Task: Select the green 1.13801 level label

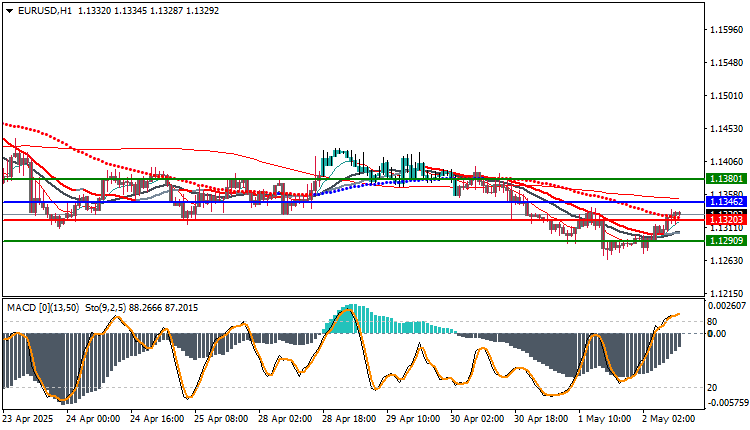Action: (726, 179)
